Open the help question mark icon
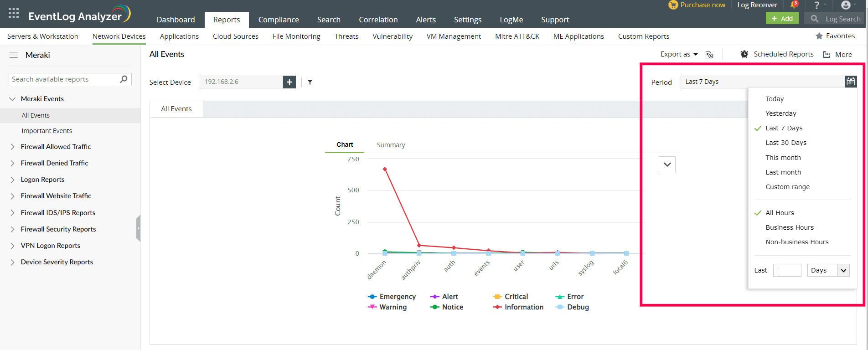The height and width of the screenshot is (350, 868). tap(817, 5)
